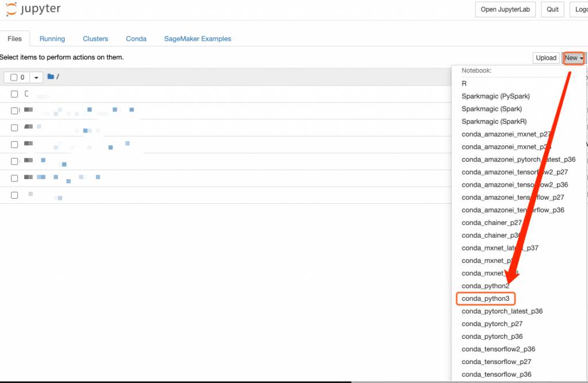This screenshot has height=383, width=588.
Task: Choose conda_amazonei_tensorflow_p36 kernel
Action: point(513,210)
